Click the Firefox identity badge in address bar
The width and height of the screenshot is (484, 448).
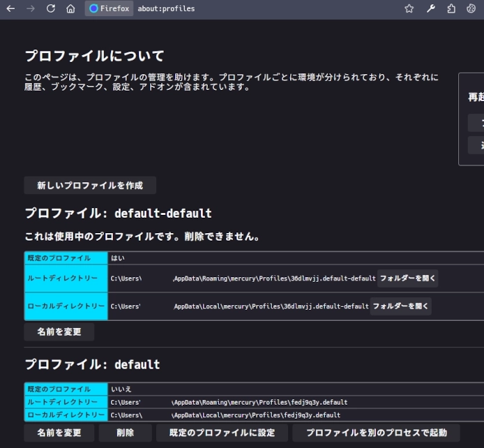pyautogui.click(x=109, y=8)
